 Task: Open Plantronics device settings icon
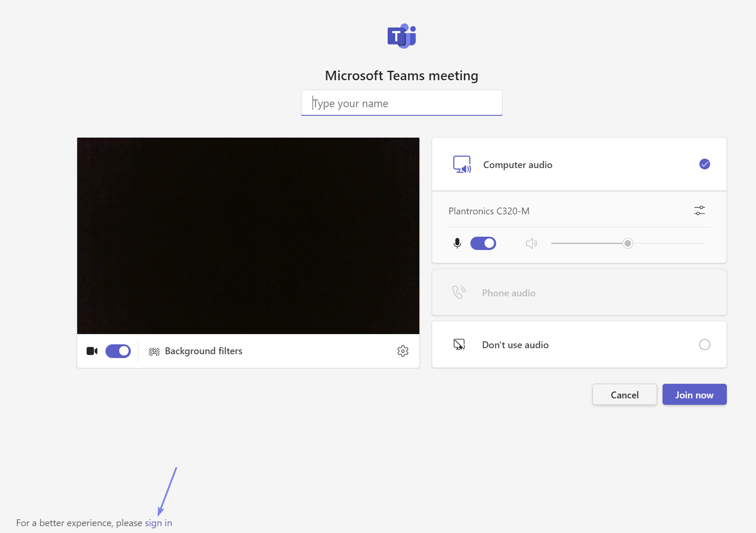pos(699,211)
